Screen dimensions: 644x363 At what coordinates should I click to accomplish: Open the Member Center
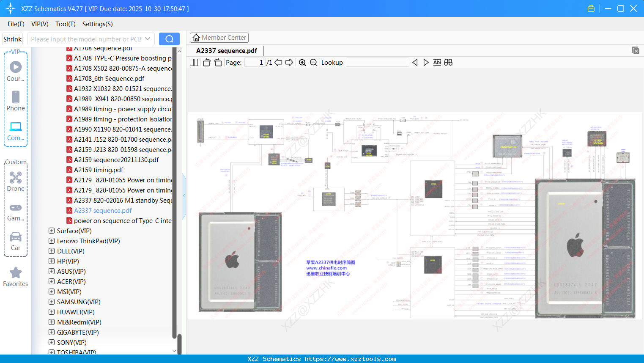click(x=219, y=38)
